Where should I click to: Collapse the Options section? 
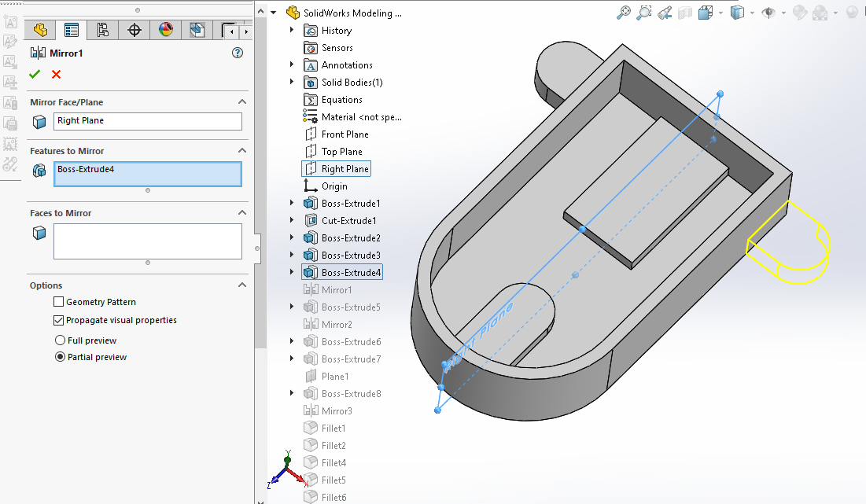[x=241, y=285]
